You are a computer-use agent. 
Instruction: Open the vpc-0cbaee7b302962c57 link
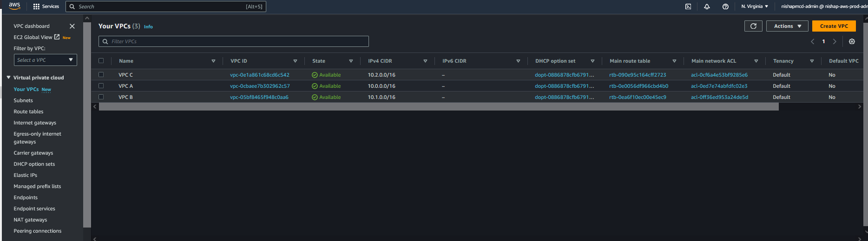(260, 86)
